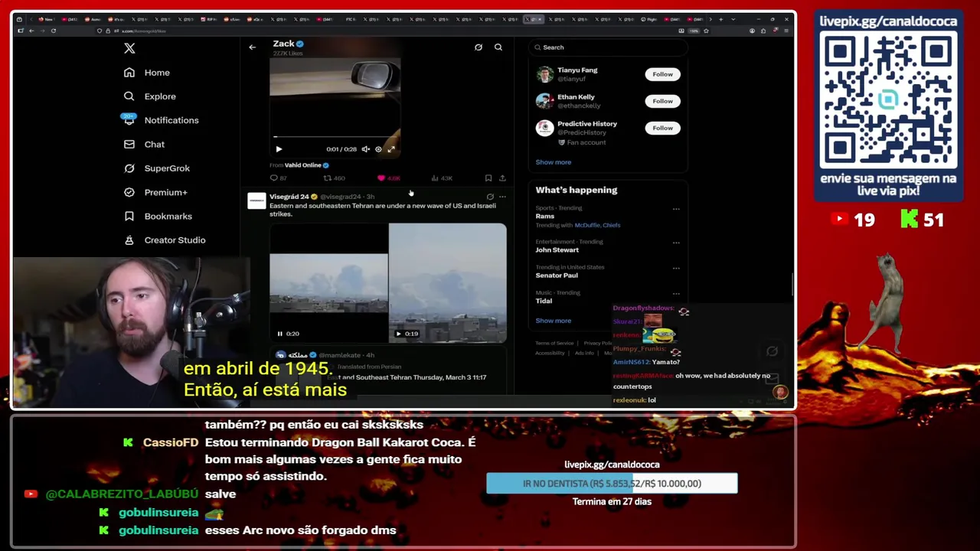Image resolution: width=980 pixels, height=551 pixels.
Task: Follow Predictive History
Action: tap(663, 128)
